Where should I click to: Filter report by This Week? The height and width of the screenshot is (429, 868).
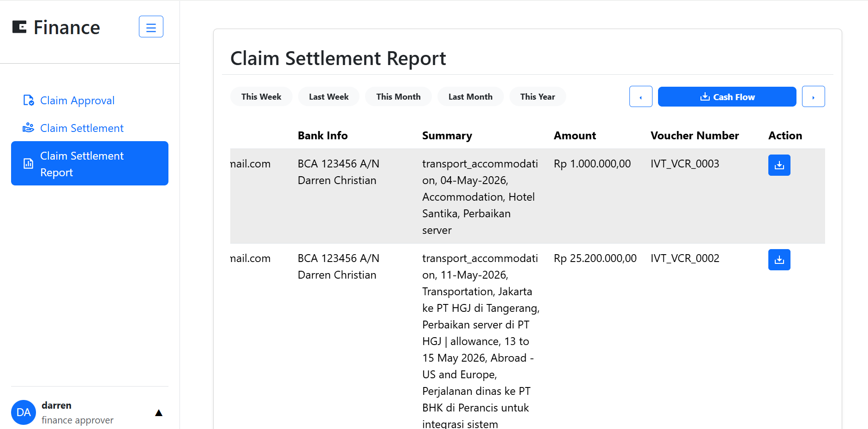click(261, 97)
